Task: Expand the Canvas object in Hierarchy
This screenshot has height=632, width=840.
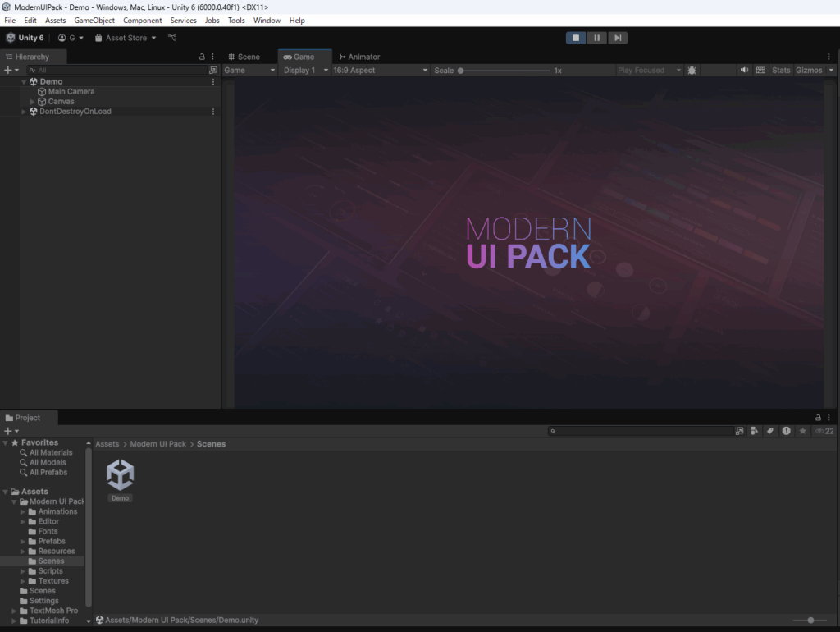Action: (33, 101)
